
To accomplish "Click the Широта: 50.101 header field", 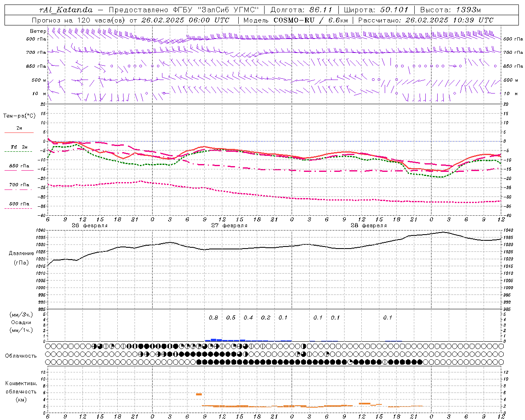I will [x=376, y=10].
